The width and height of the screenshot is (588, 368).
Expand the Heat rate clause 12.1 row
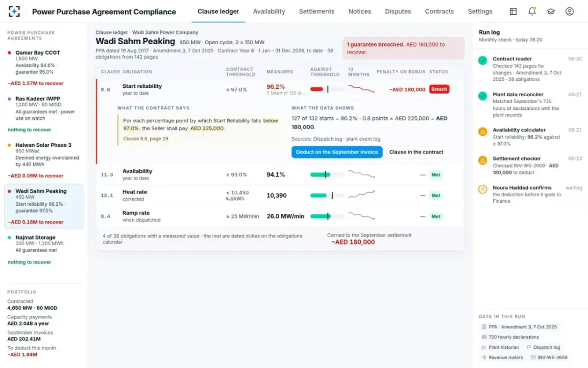click(280, 195)
